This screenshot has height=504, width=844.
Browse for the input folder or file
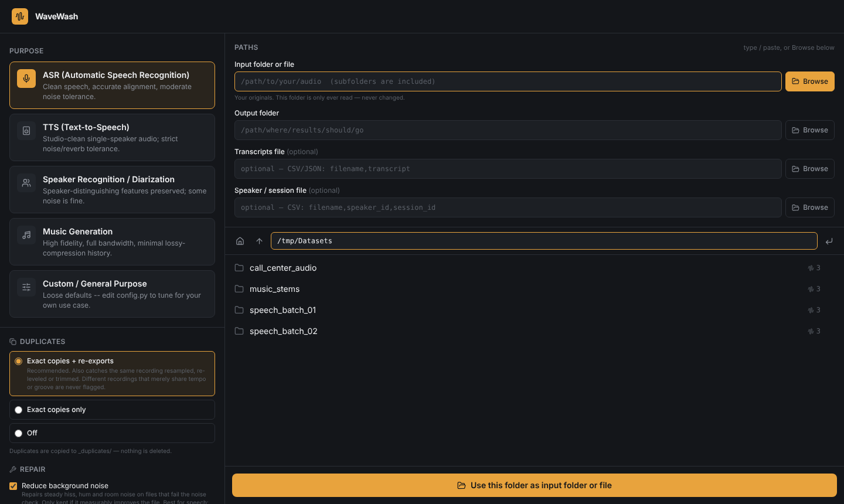(x=810, y=81)
